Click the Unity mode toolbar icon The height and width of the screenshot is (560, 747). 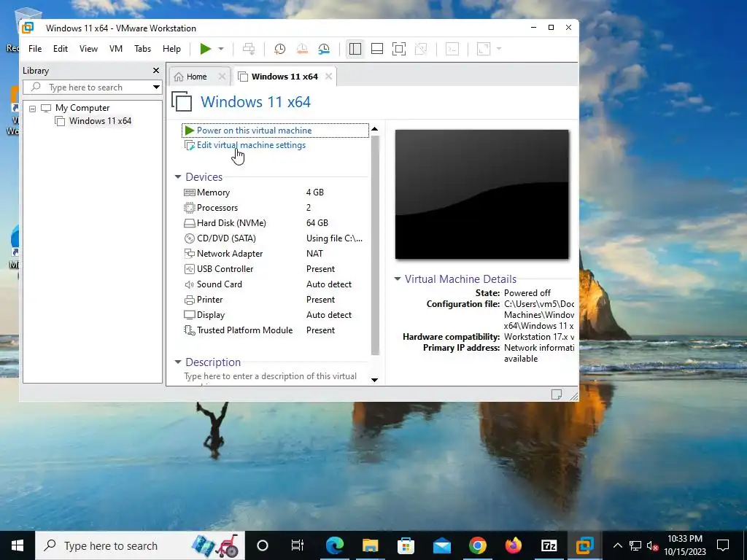tap(421, 49)
